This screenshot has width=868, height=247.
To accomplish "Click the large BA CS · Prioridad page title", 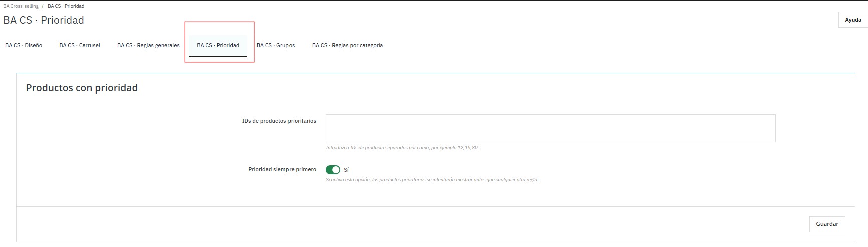I will (x=44, y=20).
